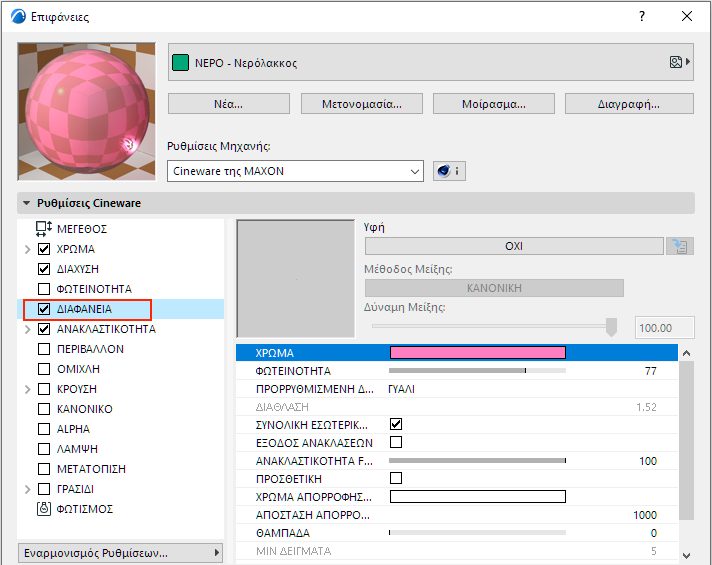Check ΕΞΟΔΟΣ ΑΝΑΚΛΑΣΕΩΝ option
This screenshot has width=712, height=565.
pos(396,442)
